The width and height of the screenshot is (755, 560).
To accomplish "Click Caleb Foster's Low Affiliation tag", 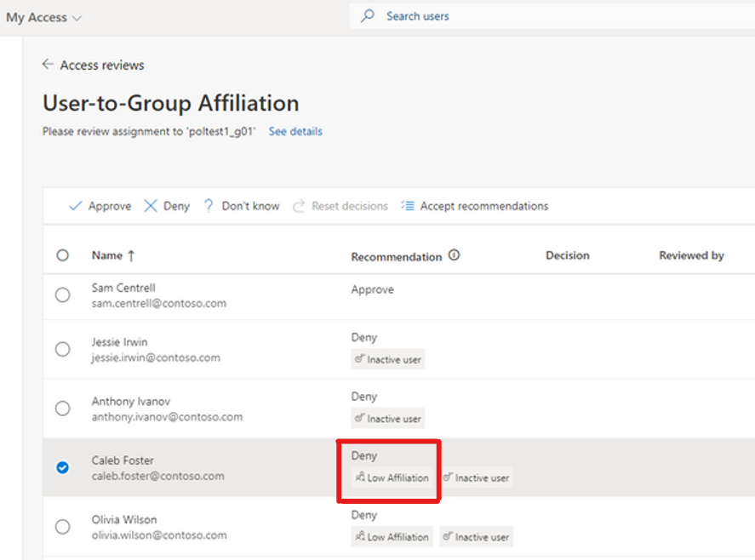I will (392, 477).
